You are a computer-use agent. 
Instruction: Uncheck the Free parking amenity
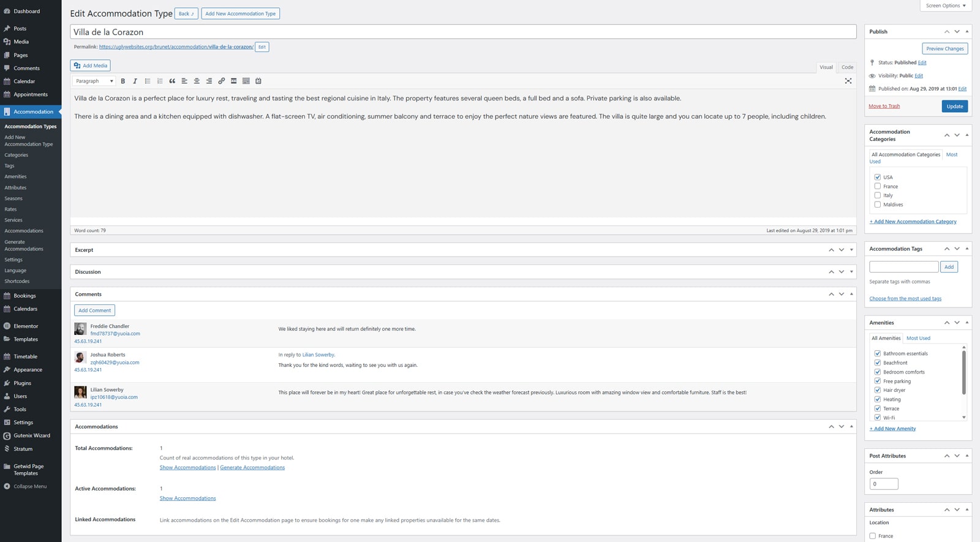[878, 381]
